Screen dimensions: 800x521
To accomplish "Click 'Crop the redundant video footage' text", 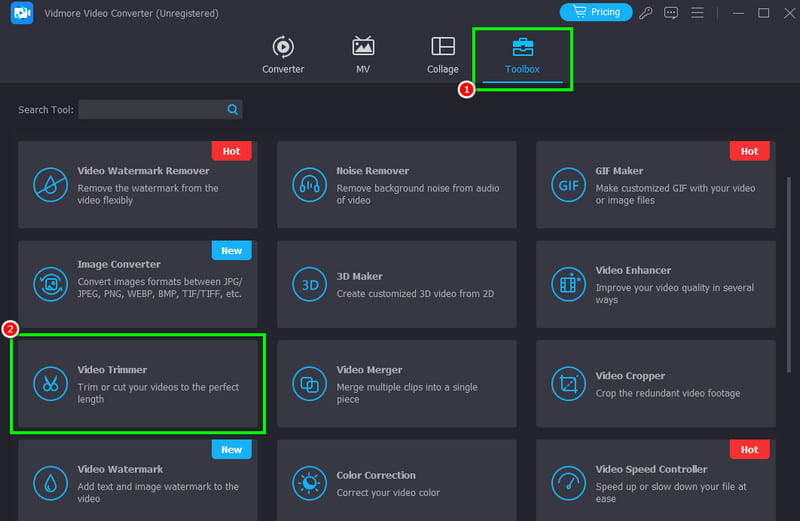I will click(x=668, y=393).
